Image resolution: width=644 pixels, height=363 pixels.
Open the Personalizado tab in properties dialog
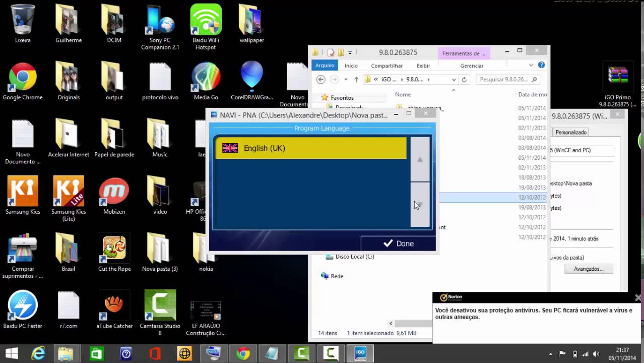point(571,132)
